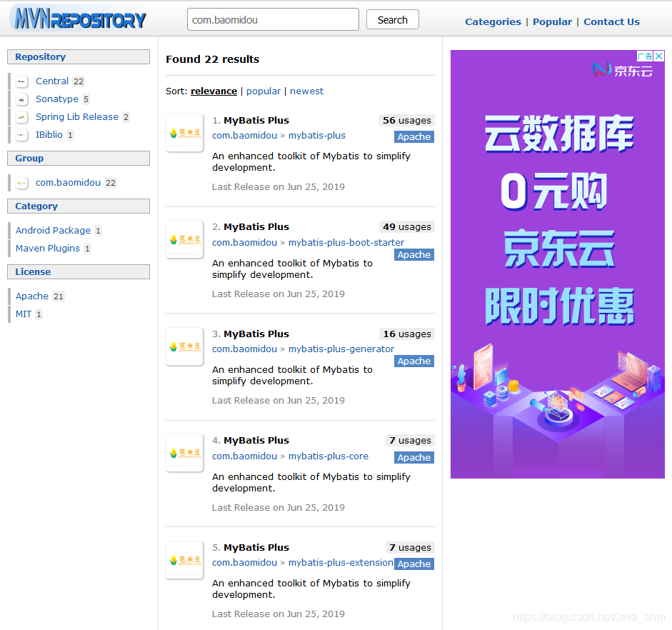Click the com.baomidou group icon in sidebar
This screenshot has height=630, width=672.
(x=21, y=183)
